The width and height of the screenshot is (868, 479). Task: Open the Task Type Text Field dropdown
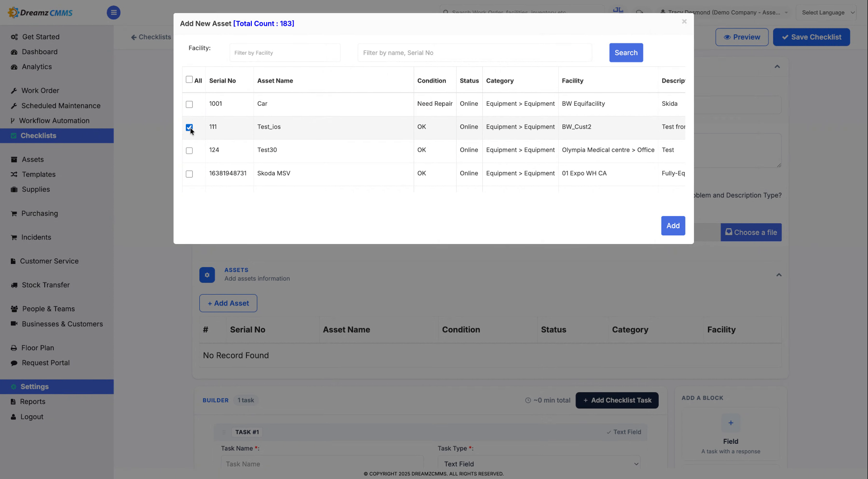click(539, 464)
